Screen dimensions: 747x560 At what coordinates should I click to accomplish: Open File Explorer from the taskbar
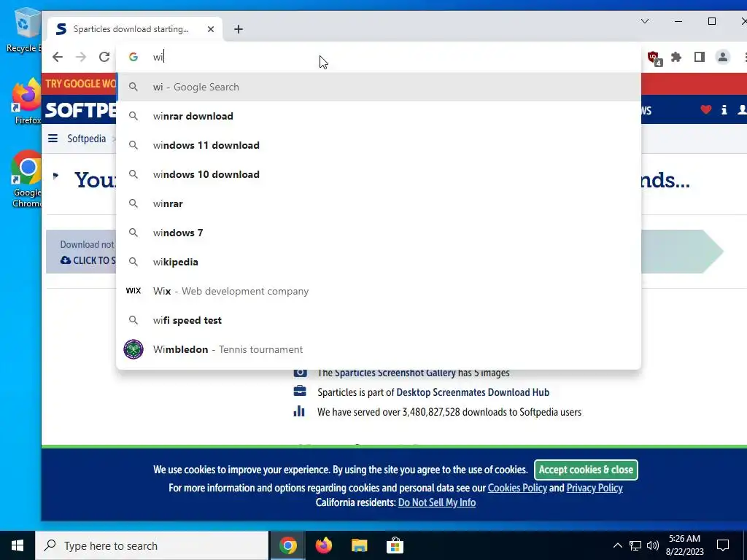[359, 545]
